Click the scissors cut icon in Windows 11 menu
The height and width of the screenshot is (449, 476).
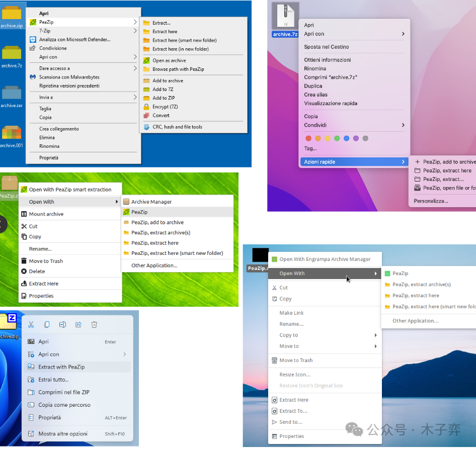pyautogui.click(x=31, y=325)
